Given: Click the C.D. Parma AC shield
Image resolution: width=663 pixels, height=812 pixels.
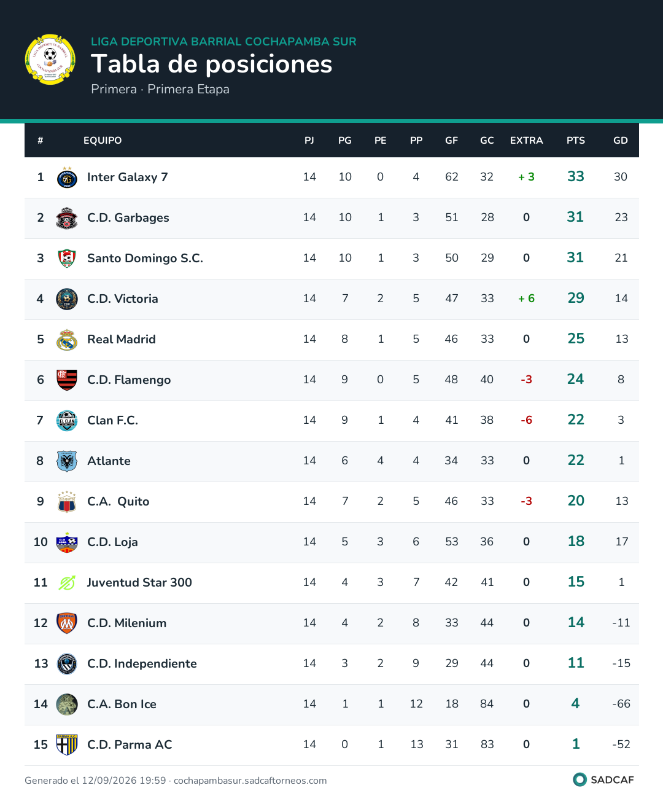Looking at the screenshot, I should pyautogui.click(x=67, y=745).
